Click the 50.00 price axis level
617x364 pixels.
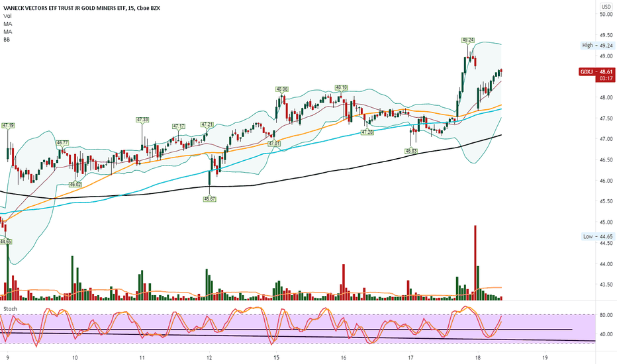tap(606, 14)
